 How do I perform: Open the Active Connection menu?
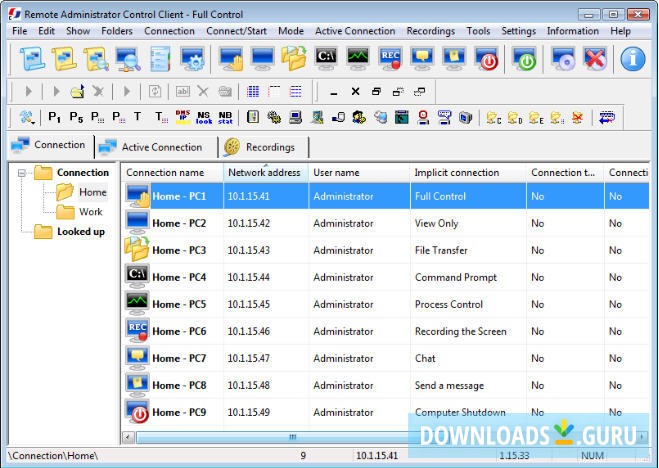[355, 31]
